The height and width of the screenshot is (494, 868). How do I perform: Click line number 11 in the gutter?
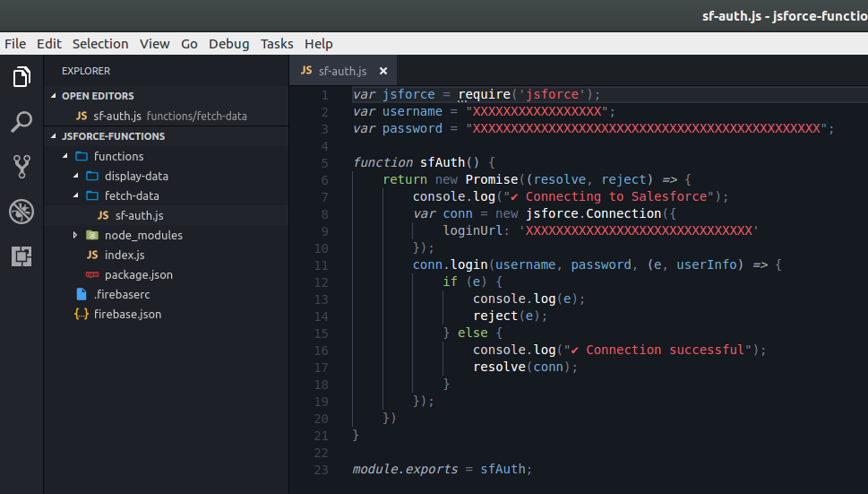(321, 265)
